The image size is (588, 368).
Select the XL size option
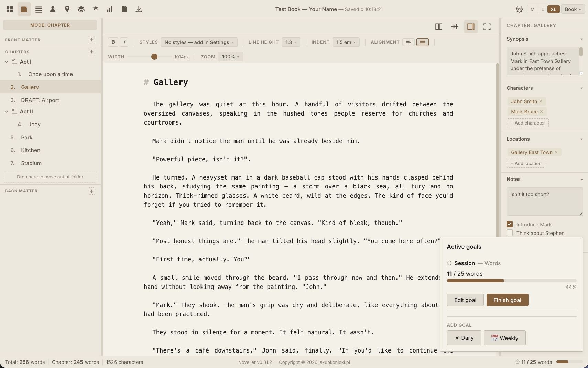(553, 9)
